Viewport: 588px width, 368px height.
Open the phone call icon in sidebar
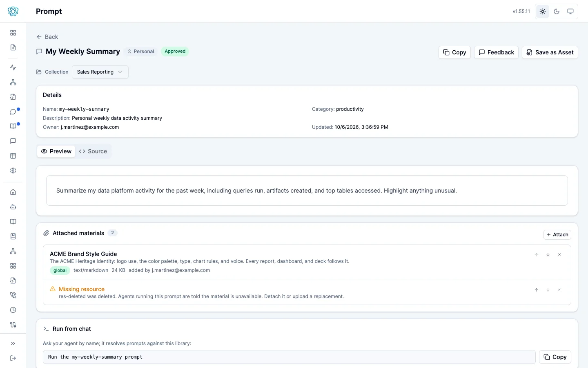13,295
